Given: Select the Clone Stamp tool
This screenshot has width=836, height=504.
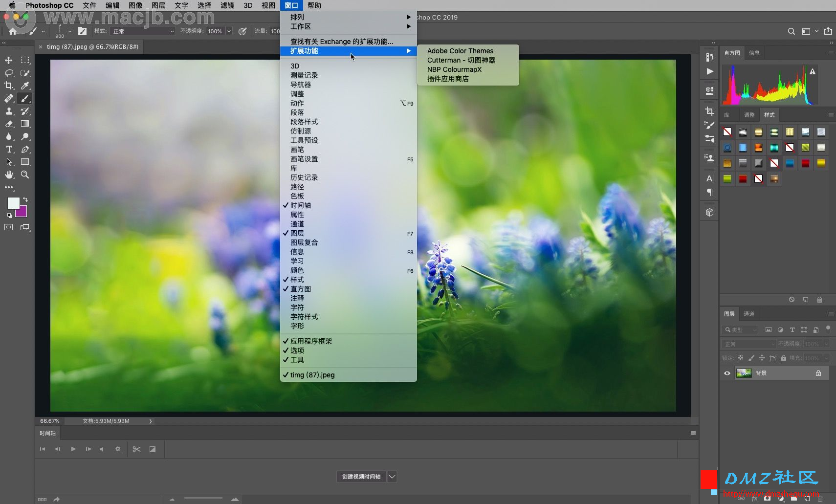Looking at the screenshot, I should (x=9, y=111).
